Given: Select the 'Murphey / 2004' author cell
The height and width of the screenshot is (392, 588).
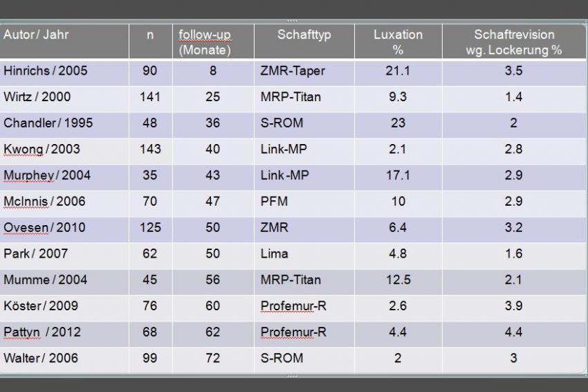Looking at the screenshot, I should (x=64, y=177).
